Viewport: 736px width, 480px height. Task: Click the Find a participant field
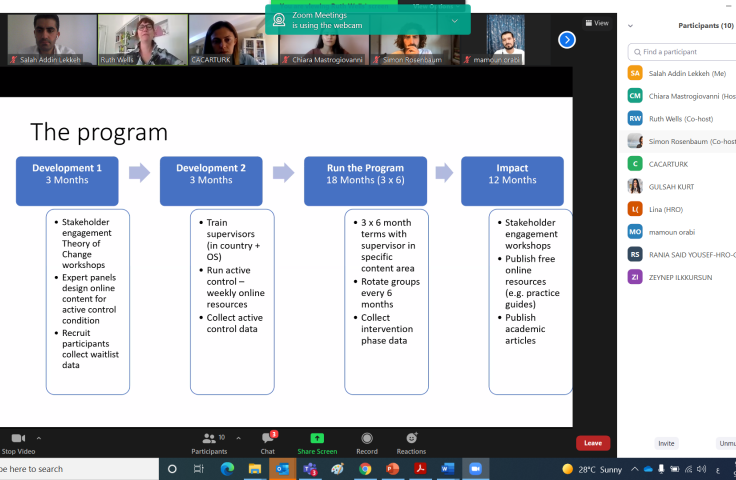point(682,52)
